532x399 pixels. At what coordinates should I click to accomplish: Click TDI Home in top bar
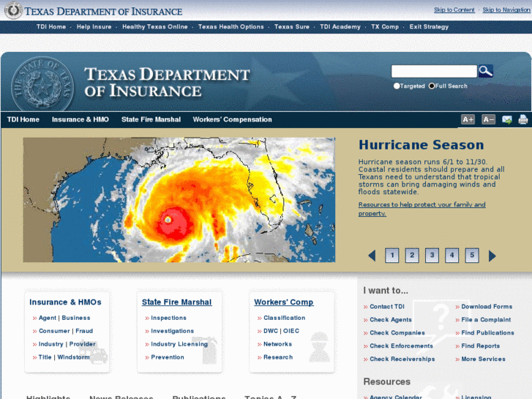click(51, 27)
